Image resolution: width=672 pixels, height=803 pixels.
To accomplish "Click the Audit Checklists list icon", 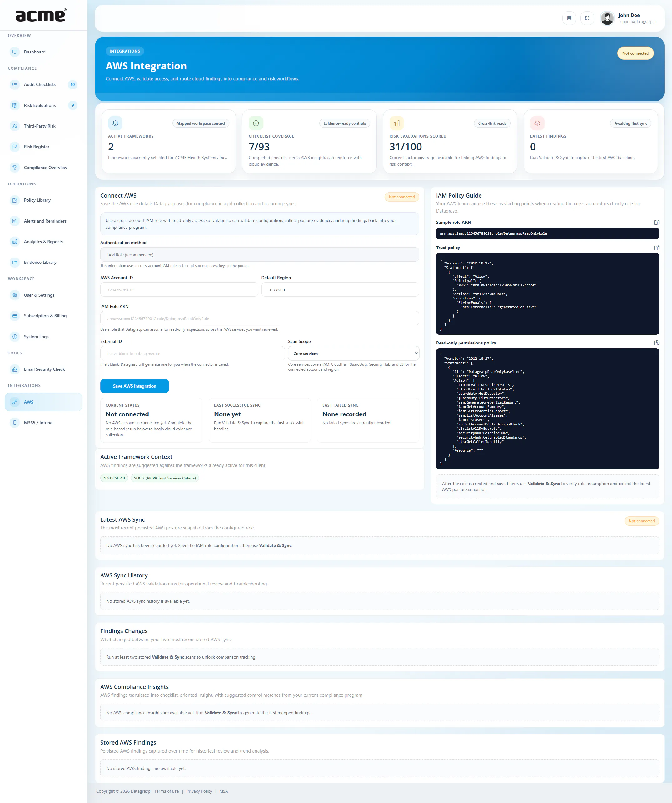I will coord(14,84).
